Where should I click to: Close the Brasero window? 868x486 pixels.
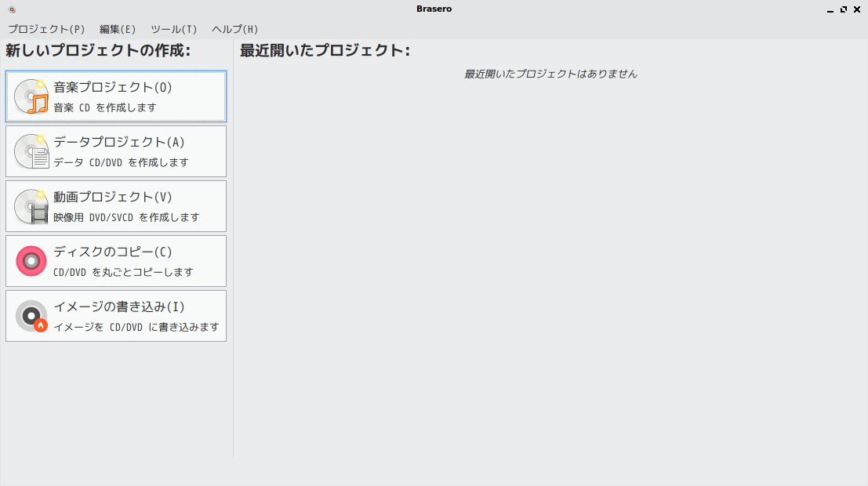(857, 9)
